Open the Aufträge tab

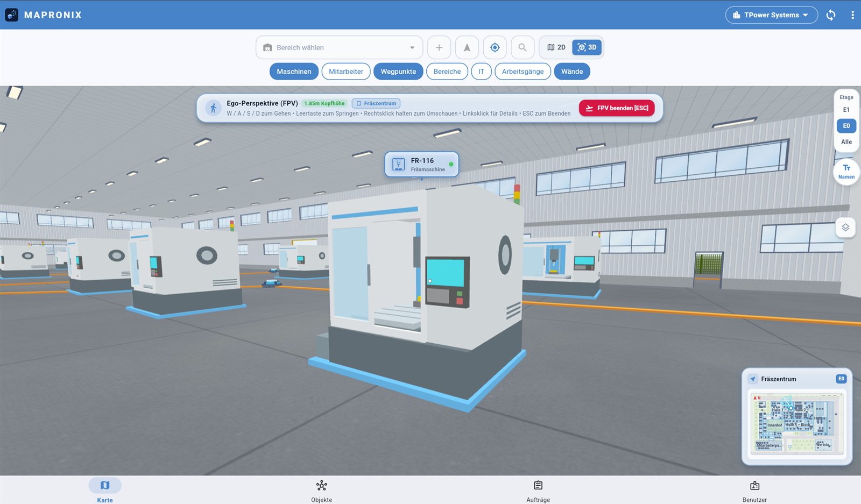pyautogui.click(x=538, y=491)
